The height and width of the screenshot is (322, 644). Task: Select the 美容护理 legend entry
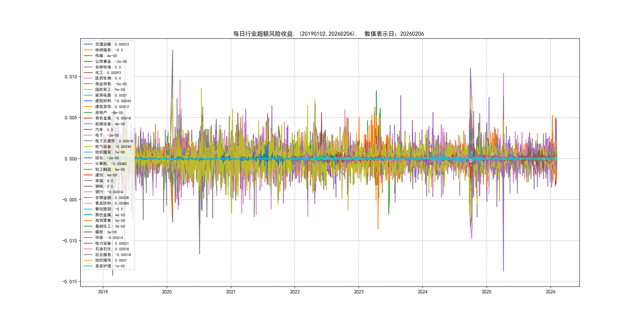tap(103, 266)
